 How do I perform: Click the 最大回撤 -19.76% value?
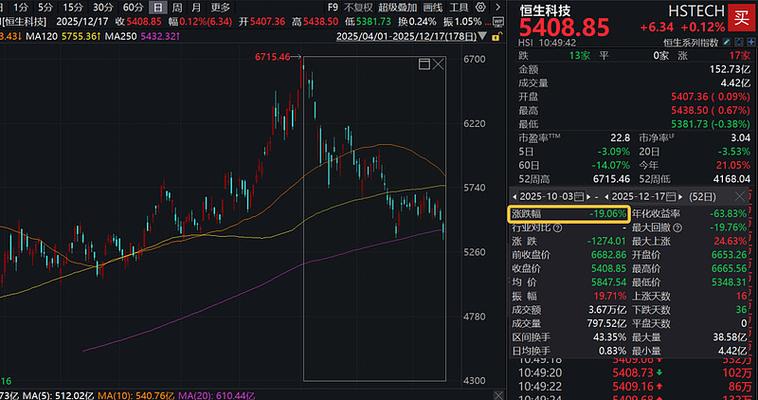[729, 227]
